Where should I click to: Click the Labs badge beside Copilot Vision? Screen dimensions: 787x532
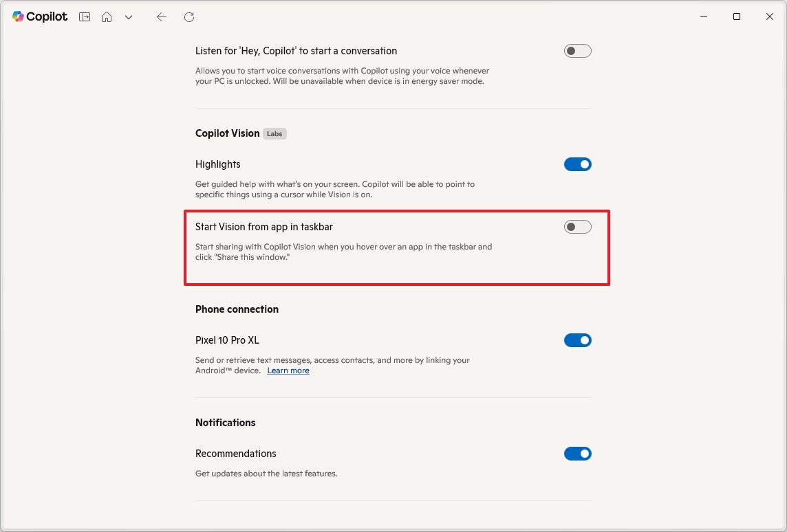pos(274,133)
